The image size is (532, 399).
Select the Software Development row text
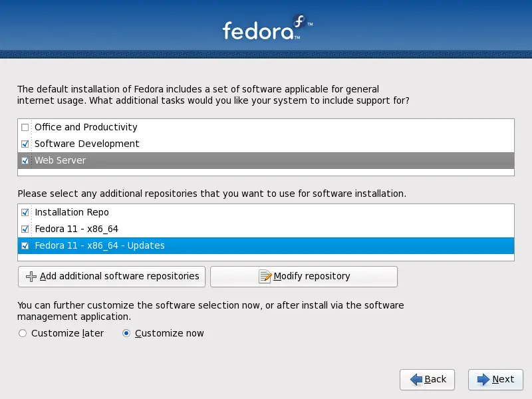[x=87, y=144]
